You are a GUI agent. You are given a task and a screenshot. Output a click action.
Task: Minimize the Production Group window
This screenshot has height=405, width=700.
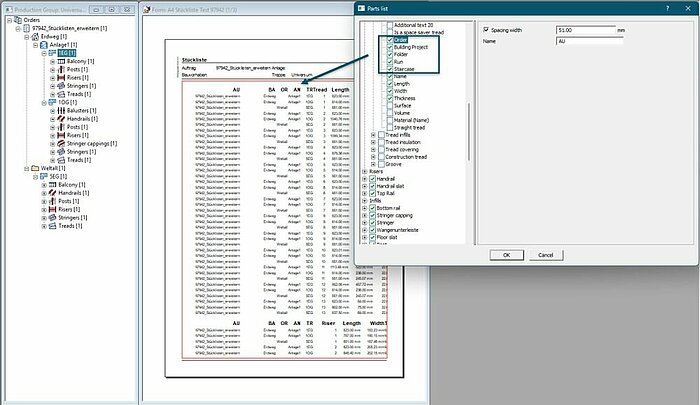click(96, 9)
